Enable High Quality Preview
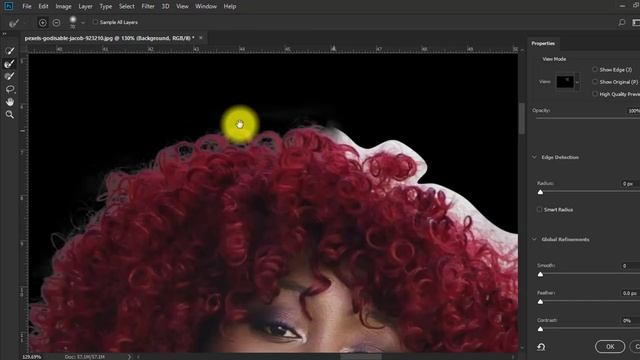The height and width of the screenshot is (360, 640). point(595,94)
